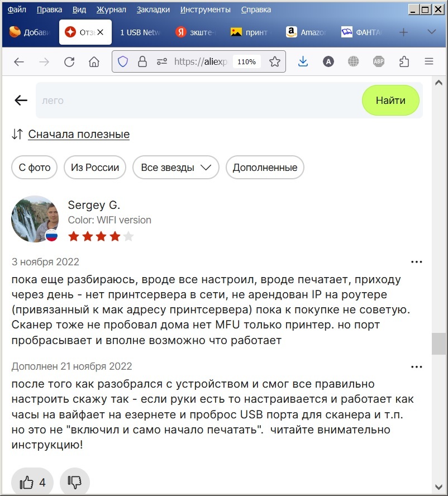Select the "Дополненные" filter button
448x496 pixels.
click(265, 168)
